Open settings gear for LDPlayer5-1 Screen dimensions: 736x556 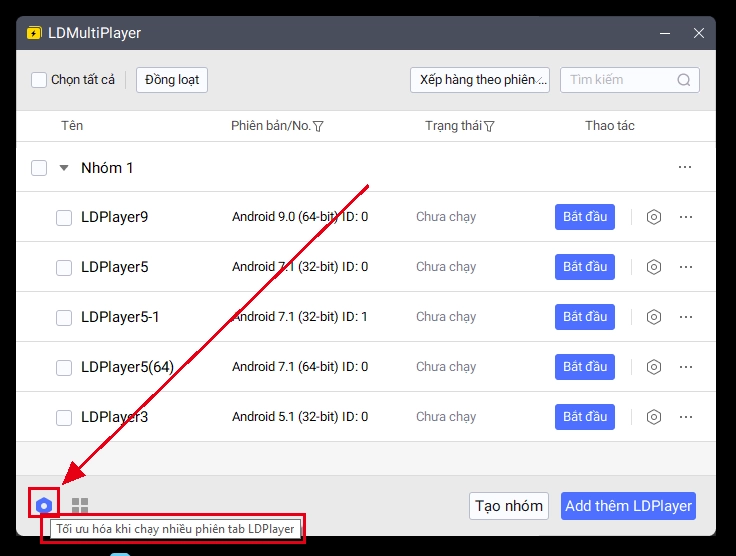[654, 317]
